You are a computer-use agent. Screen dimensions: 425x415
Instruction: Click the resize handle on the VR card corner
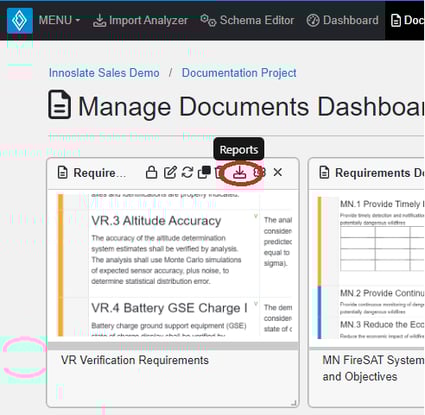pyautogui.click(x=294, y=403)
